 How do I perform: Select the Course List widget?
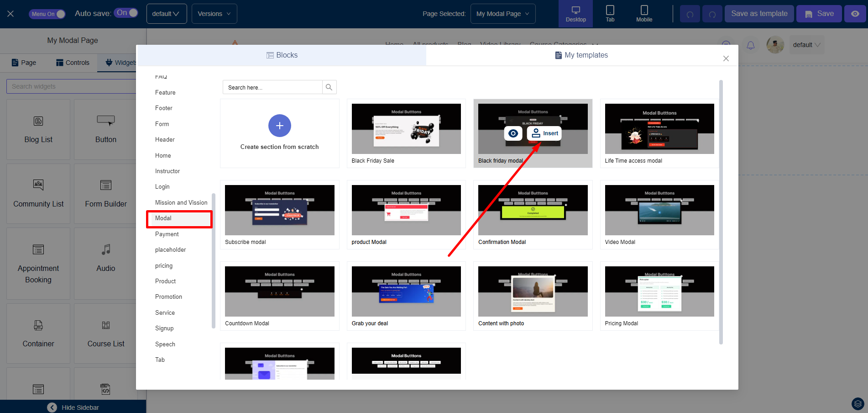coord(106,334)
